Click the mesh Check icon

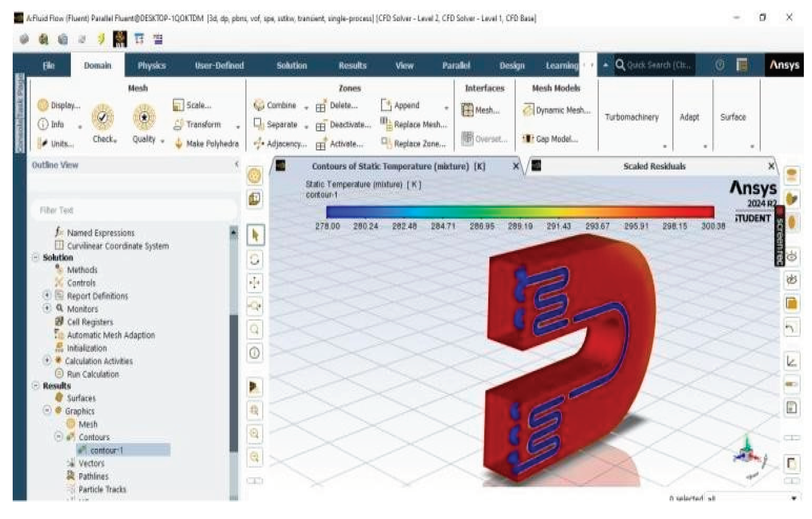pos(103,118)
